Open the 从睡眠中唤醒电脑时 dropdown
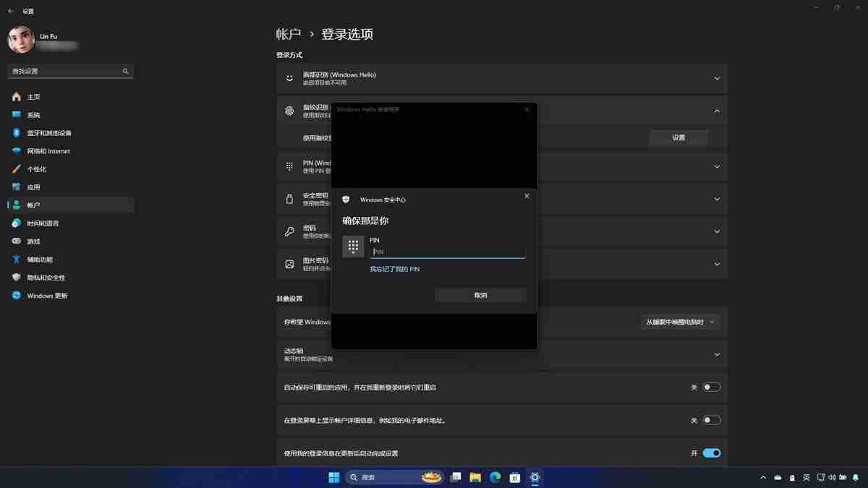The image size is (868, 488). tap(680, 321)
